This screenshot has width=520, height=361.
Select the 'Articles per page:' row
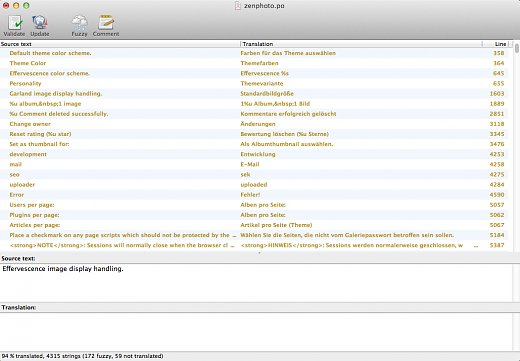tap(254, 225)
